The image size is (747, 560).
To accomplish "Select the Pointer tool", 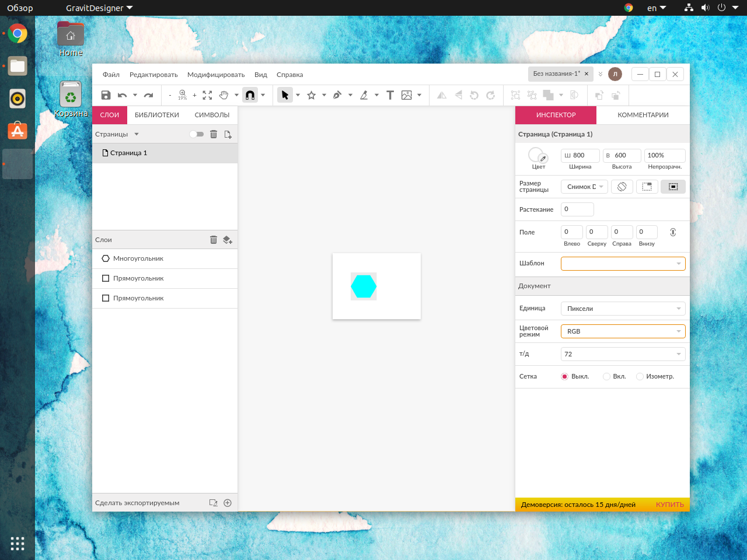I will pos(285,95).
